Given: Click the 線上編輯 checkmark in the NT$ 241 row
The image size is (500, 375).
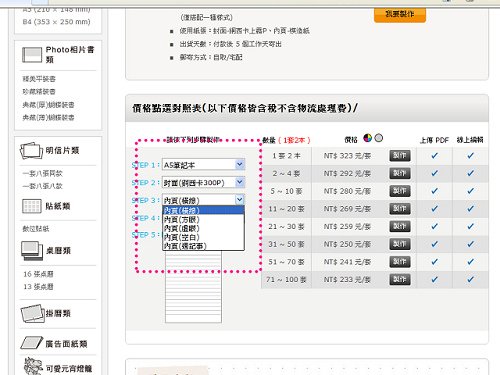Looking at the screenshot, I should tap(470, 262).
